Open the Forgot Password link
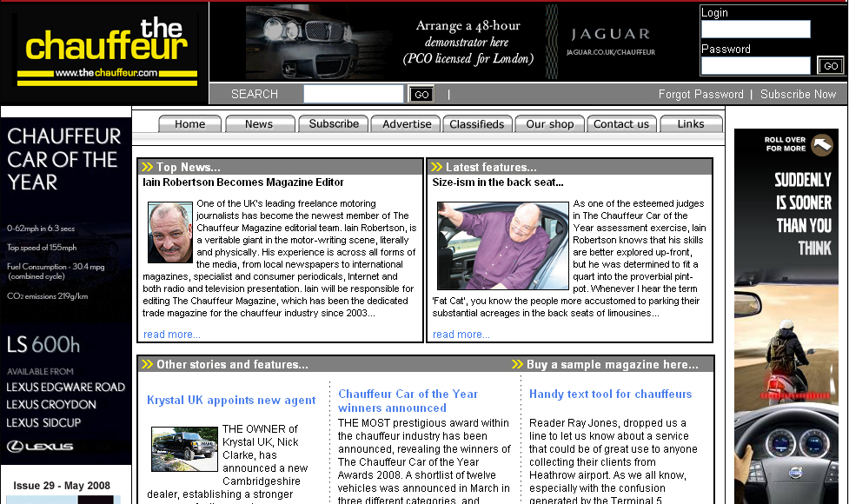This screenshot has height=504, width=849. 700,94
